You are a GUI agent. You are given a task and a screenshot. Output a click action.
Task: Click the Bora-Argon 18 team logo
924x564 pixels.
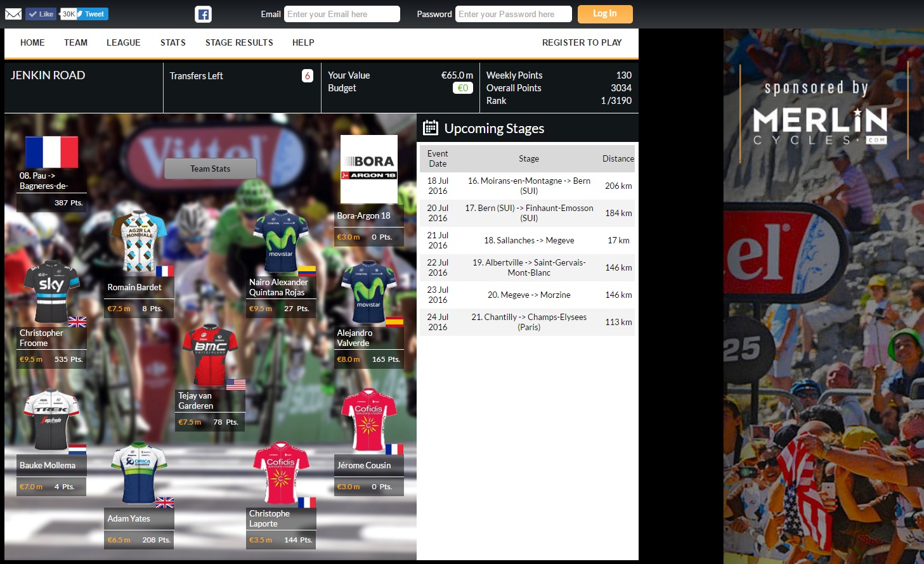pos(369,169)
